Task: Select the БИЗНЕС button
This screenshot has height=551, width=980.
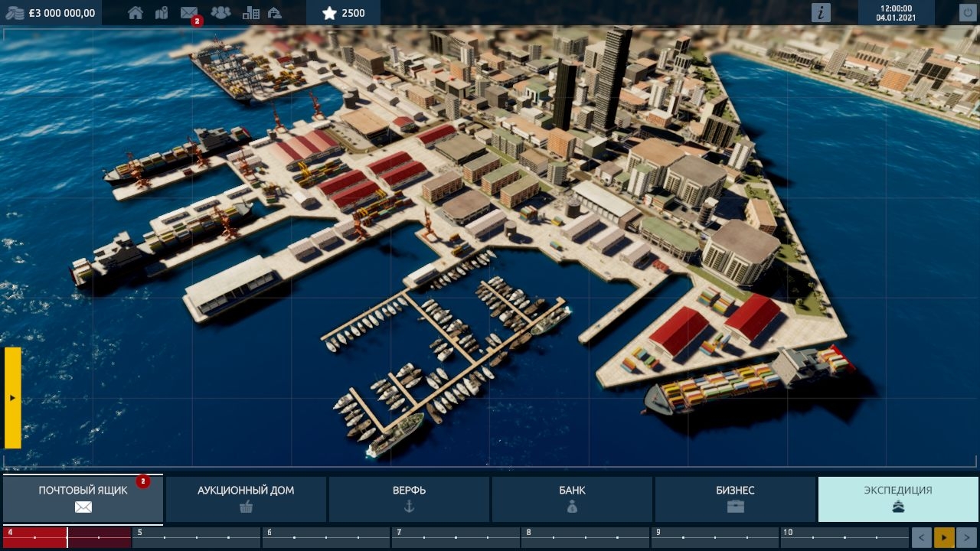Action: 735,499
